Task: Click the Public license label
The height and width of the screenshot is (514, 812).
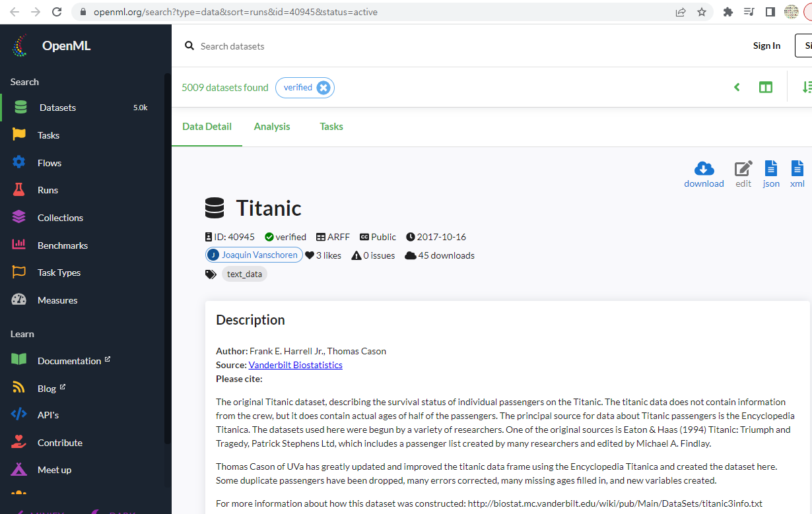Action: coord(378,237)
